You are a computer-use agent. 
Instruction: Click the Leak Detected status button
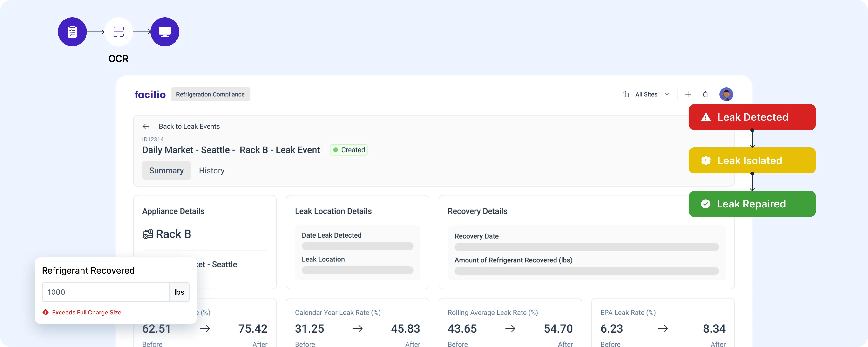pos(752,117)
